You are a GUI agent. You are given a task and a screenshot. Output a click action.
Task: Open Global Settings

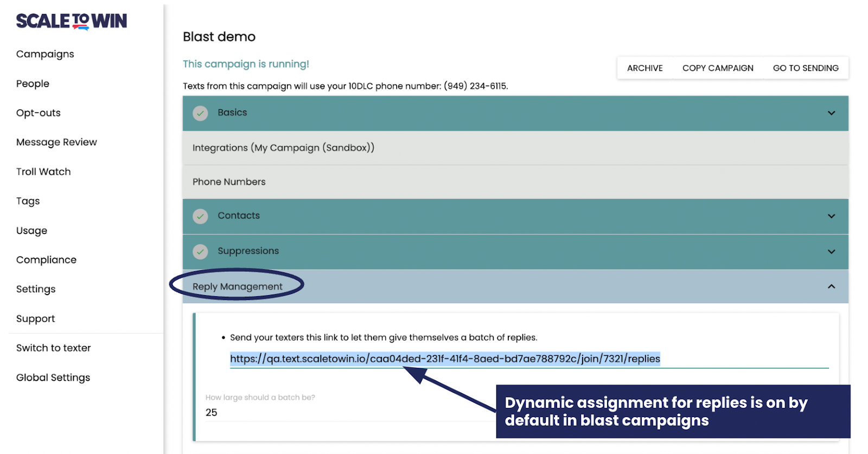53,378
